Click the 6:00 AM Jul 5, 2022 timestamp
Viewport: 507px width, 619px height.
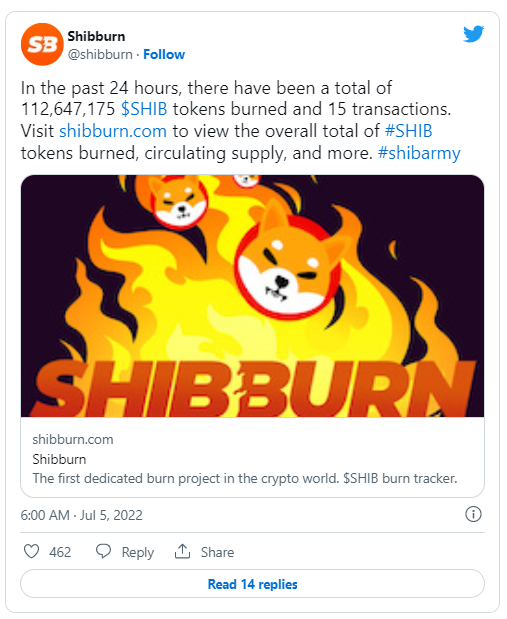tap(82, 515)
